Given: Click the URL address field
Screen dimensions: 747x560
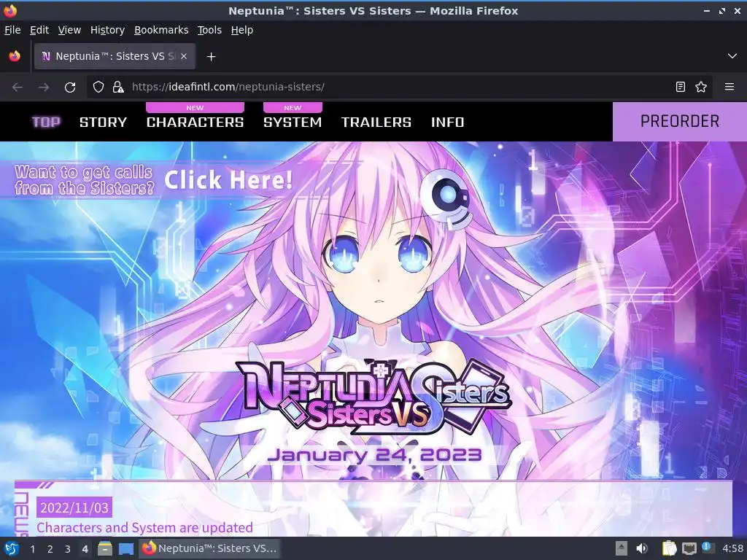Looking at the screenshot, I should pos(399,87).
